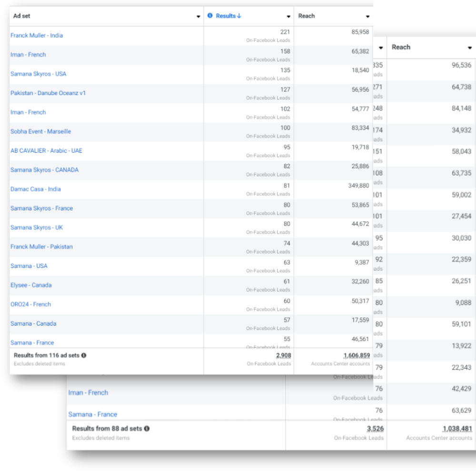Click reach value 34,932 in back table
Screen dimensions: 476x476
pos(461,130)
